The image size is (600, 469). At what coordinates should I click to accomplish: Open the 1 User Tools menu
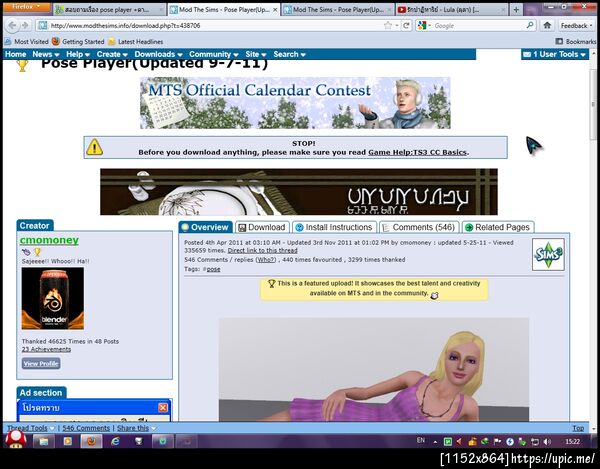pyautogui.click(x=554, y=54)
